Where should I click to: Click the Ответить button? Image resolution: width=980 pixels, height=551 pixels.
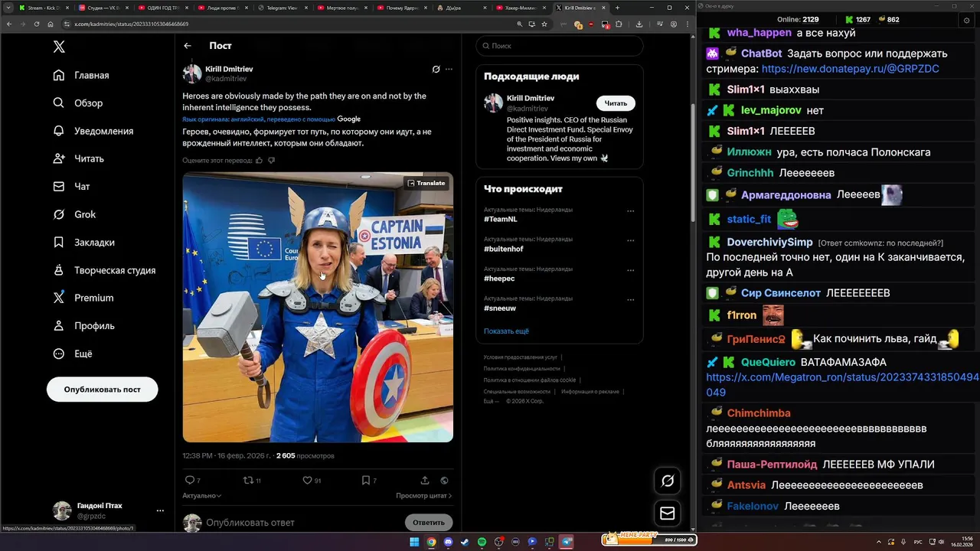[x=429, y=523]
